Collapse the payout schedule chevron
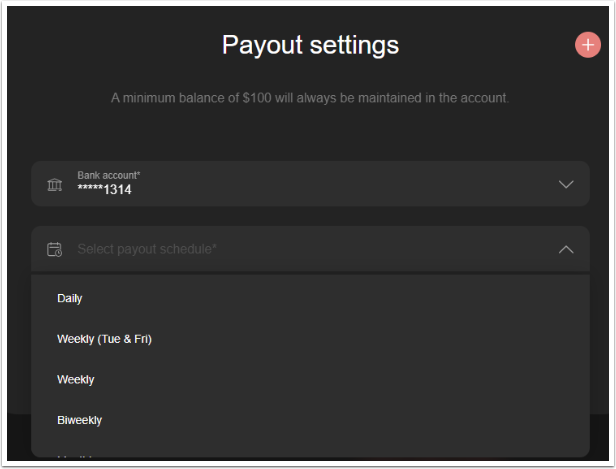 (566, 249)
